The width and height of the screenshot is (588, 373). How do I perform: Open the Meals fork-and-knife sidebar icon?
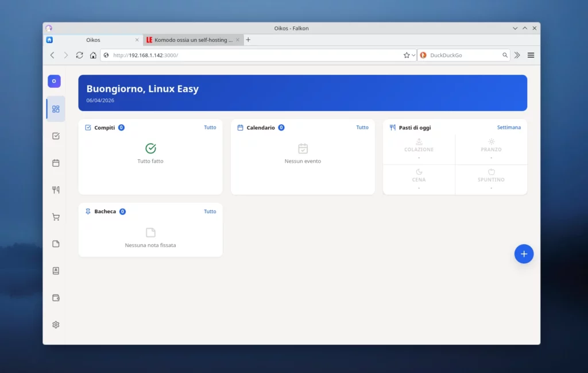[x=56, y=190]
